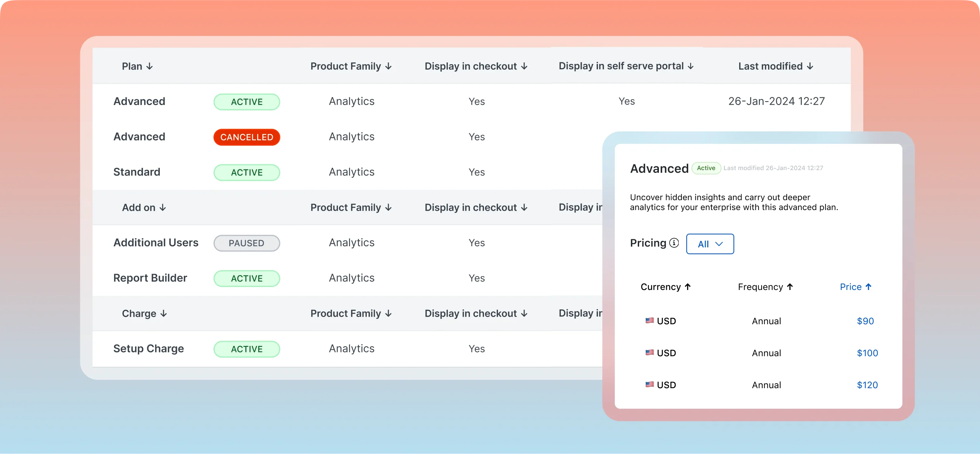The height and width of the screenshot is (454, 980).
Task: Click Frequency sort arrow icon
Action: 790,287
